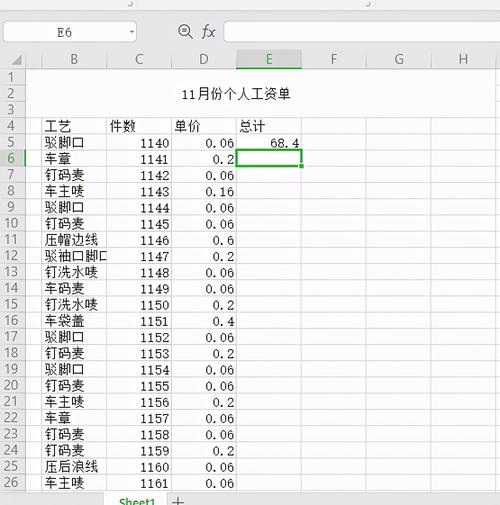Select cell containing 1143
Image resolution: width=500 pixels, height=505 pixels.
[139, 191]
